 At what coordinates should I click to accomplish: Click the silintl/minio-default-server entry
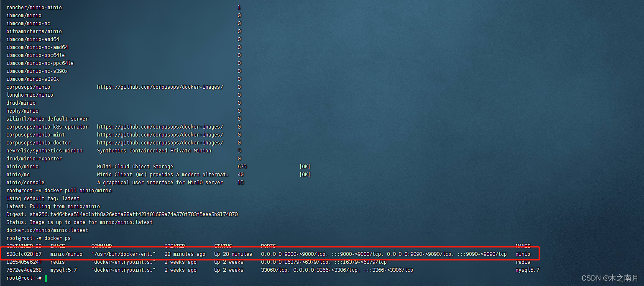[47, 119]
